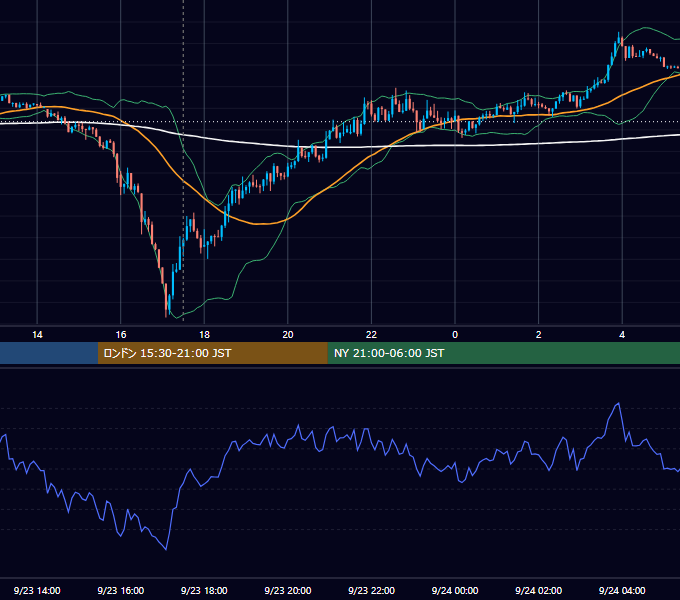The height and width of the screenshot is (600, 680).
Task: Click the 9/23 14:00 label on the indicator axis
Action: [x=37, y=590]
